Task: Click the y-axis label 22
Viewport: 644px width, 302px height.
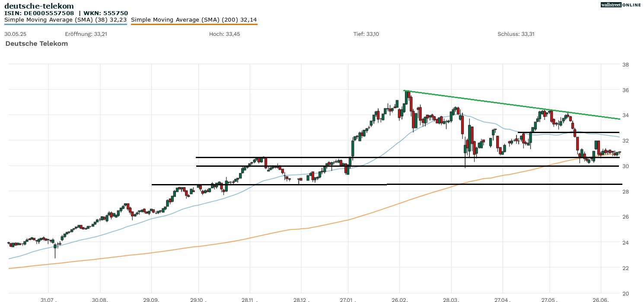Action: click(625, 268)
